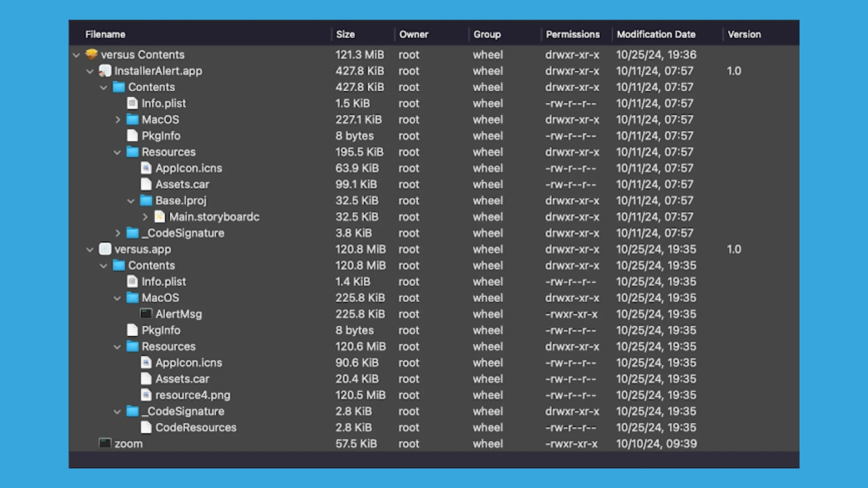
Task: Click the 1.4 KiB Info.plist file icon
Action: 132,281
